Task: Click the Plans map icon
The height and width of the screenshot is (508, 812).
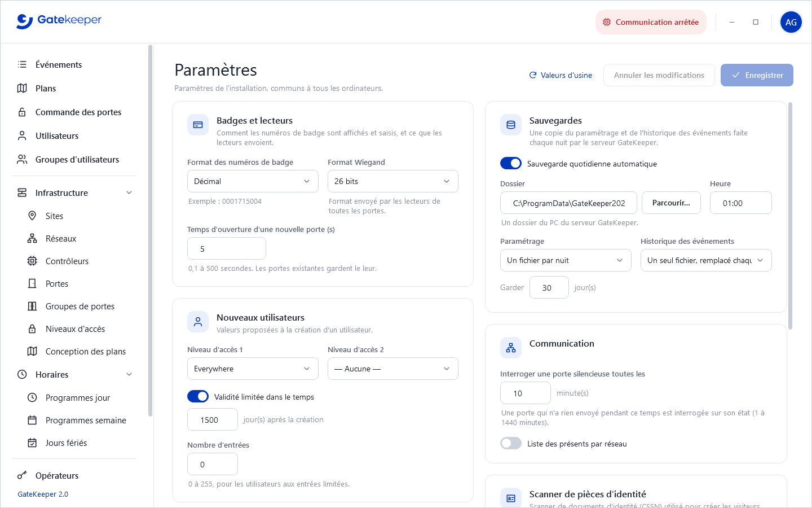Action: point(22,88)
